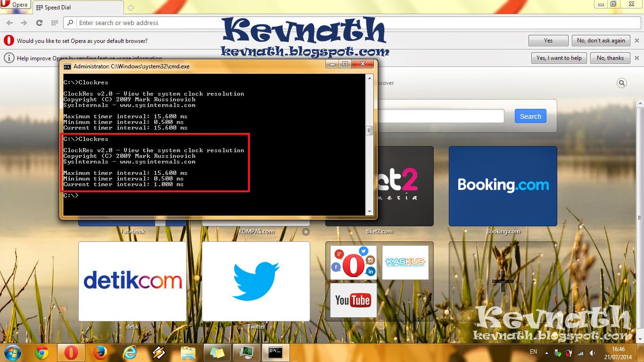The width and height of the screenshot is (644, 362).
Task: Click the cmd window title bar icon
Action: point(67,66)
